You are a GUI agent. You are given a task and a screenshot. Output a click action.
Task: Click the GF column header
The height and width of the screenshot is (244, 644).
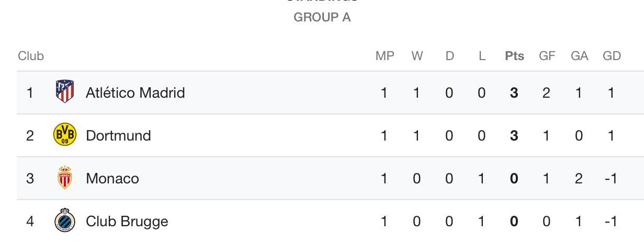click(x=547, y=56)
